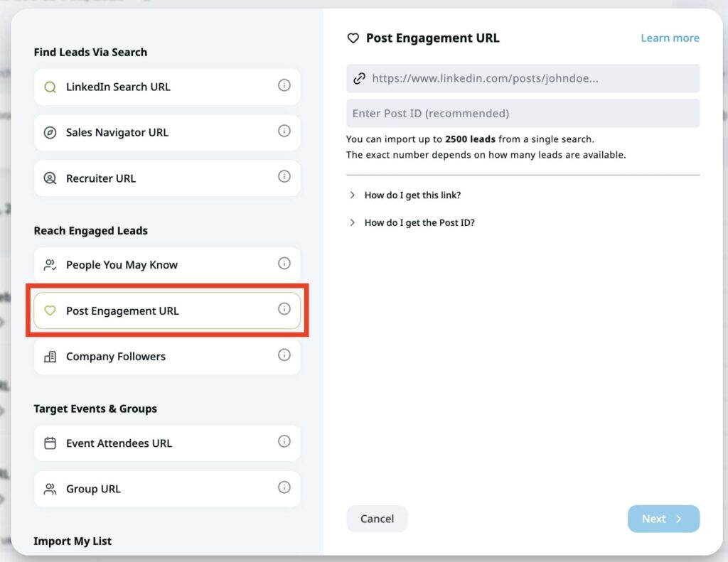Click info icon beside Group URL
Screen dimensions: 728x562
pos(284,487)
